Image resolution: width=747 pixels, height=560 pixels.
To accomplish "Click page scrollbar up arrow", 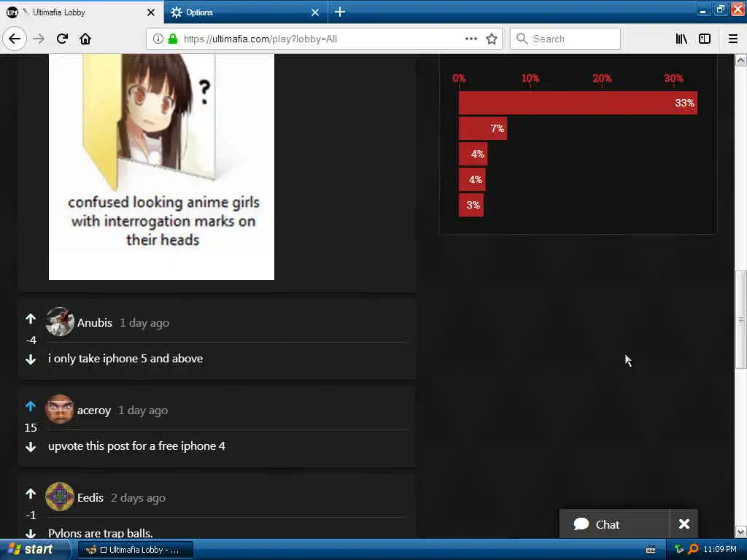I will pos(740,60).
